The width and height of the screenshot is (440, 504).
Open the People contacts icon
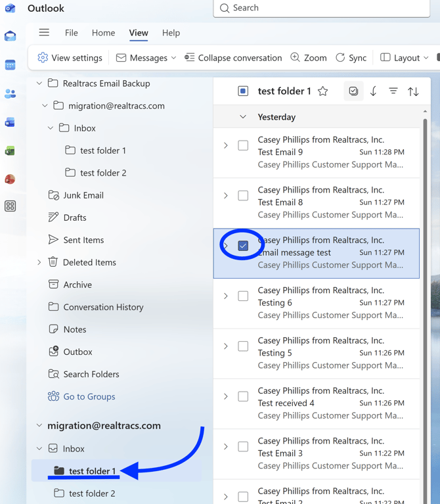point(10,93)
